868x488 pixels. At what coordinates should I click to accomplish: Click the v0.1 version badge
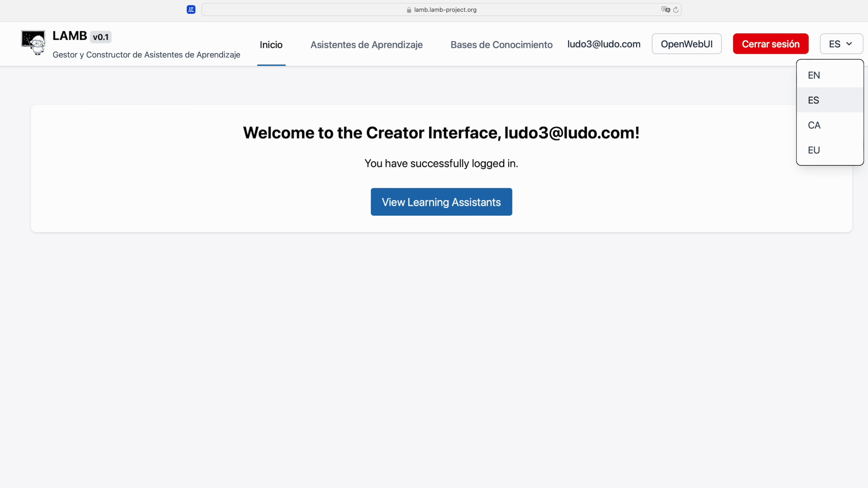click(100, 37)
